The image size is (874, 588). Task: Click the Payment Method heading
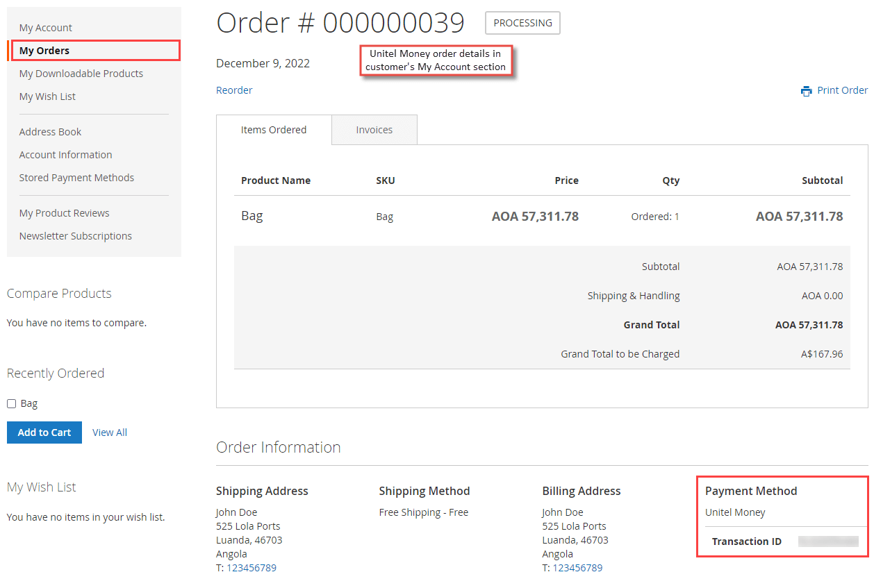coord(751,491)
